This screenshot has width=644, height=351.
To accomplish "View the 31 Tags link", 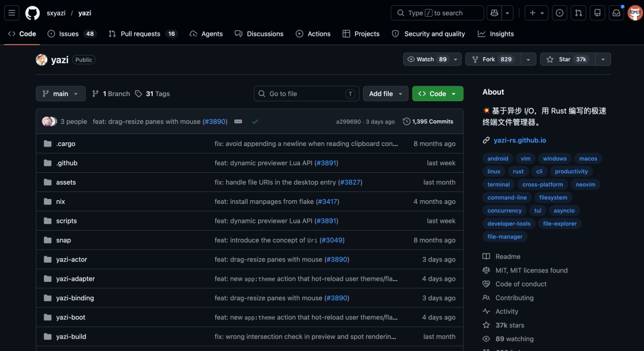I will (x=153, y=94).
